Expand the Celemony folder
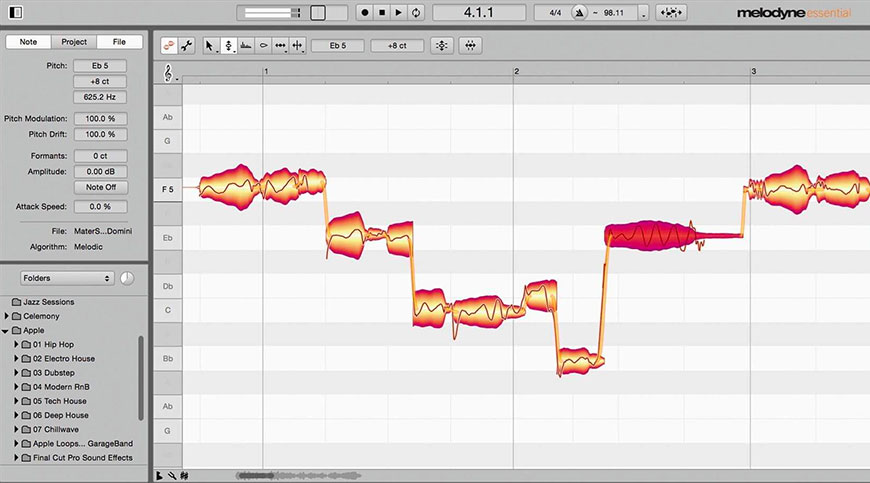Viewport: 870px width, 483px height. pos(7,316)
